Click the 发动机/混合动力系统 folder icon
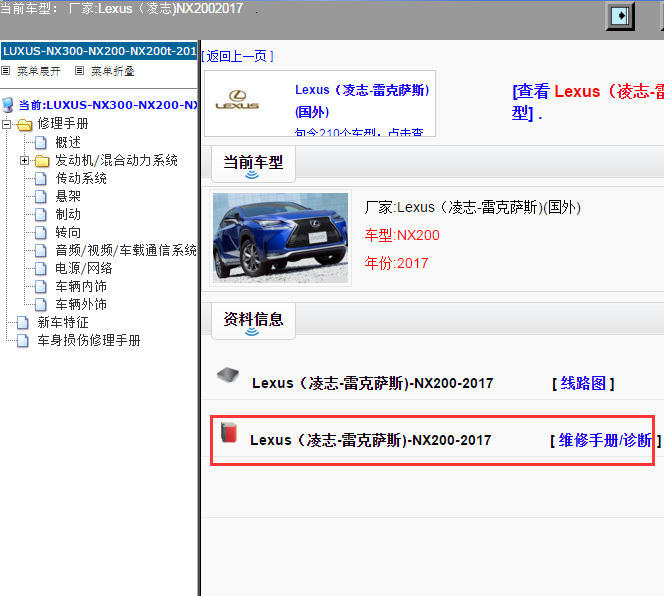 point(42,160)
